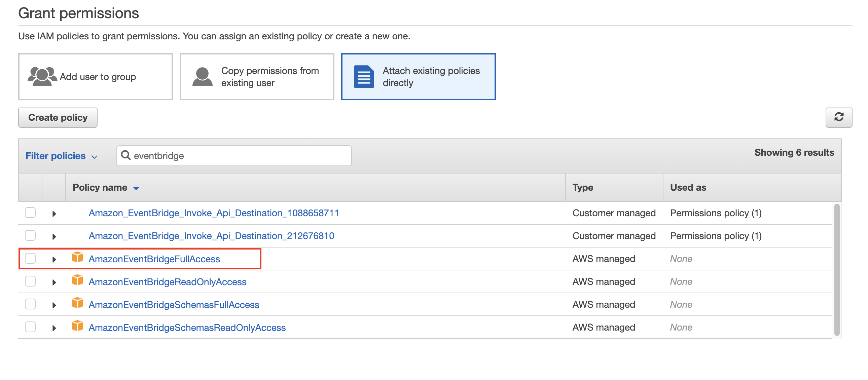Open the AmazonEventBridgeSchemasFullAccess policy link
Screen dimensions: 868x380
point(174,305)
